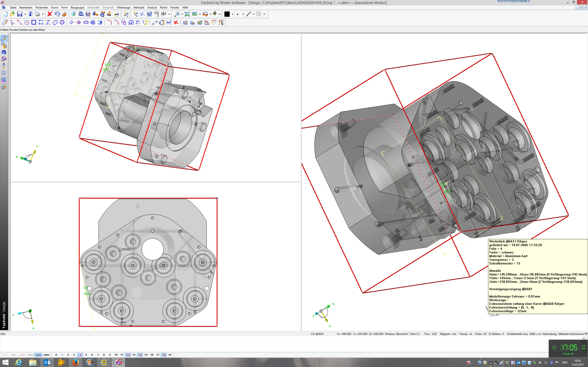Click the fillet corner tool icon
This screenshot has height=367, width=588.
(x=109, y=22)
